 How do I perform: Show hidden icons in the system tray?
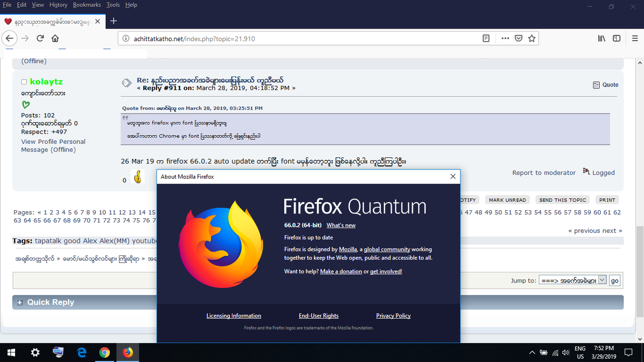coord(532,352)
